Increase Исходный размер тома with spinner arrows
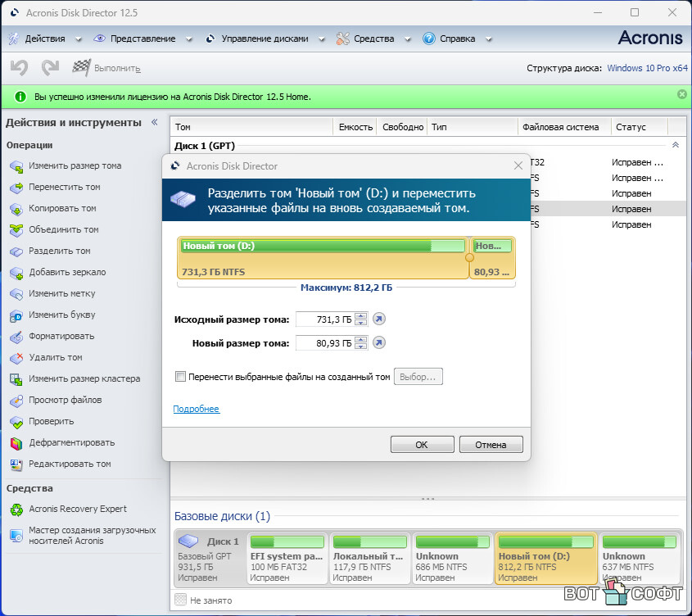Viewport: 692px width, 616px height. click(x=360, y=316)
